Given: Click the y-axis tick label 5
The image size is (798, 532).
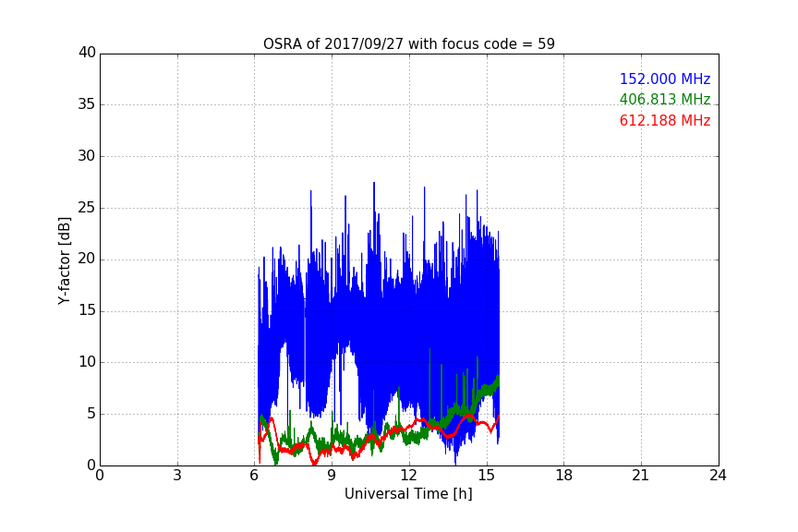Looking at the screenshot, I should (91, 414).
